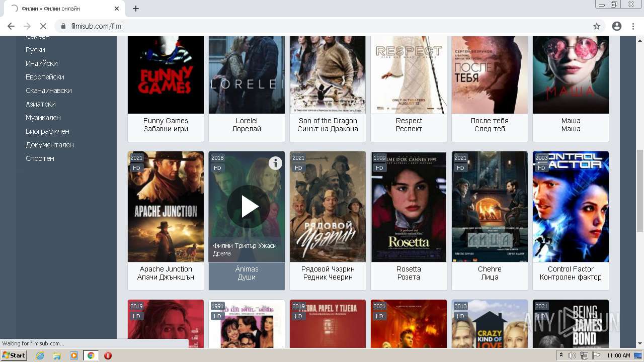Screen dimensions: 644x362
Task: Open the Respect poster image
Action: tap(409, 75)
